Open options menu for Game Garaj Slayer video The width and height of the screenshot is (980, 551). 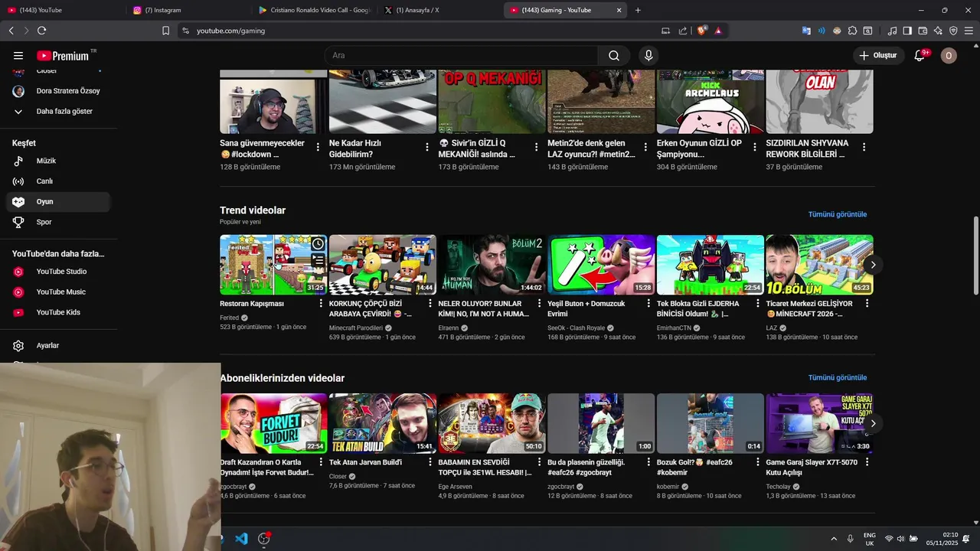[867, 462]
